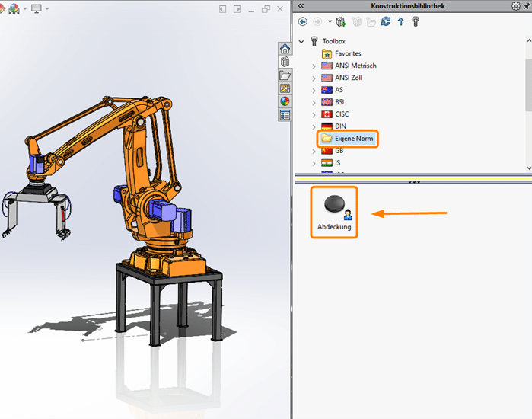Select the CISC entry
This screenshot has height=419, width=532.
[342, 114]
